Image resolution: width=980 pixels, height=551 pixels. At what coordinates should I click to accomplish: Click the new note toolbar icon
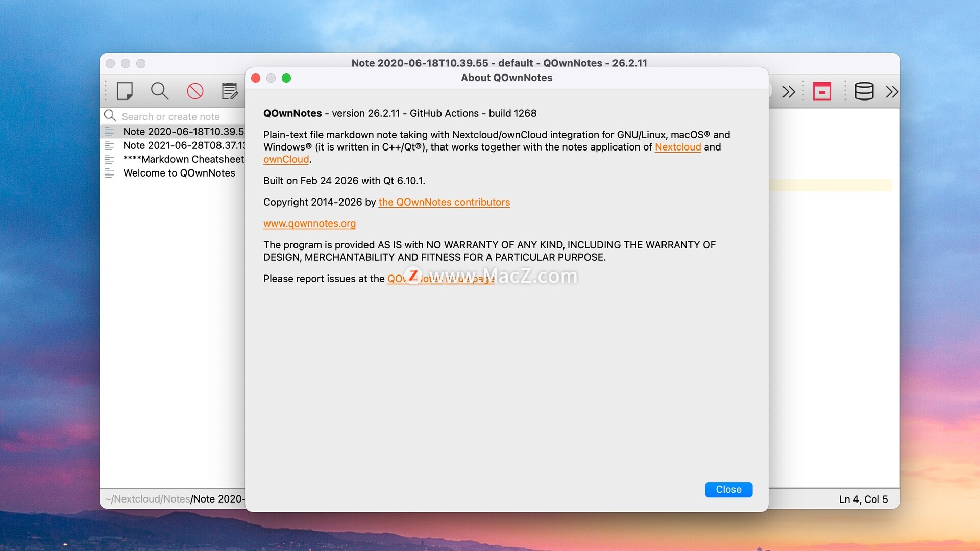click(x=125, y=91)
